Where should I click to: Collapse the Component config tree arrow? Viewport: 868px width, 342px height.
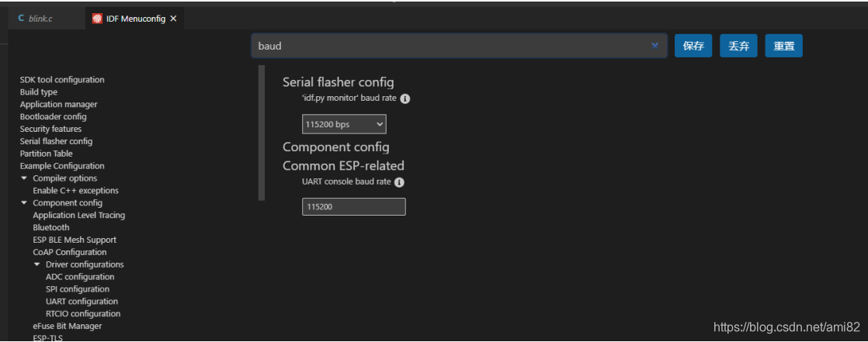coord(24,202)
